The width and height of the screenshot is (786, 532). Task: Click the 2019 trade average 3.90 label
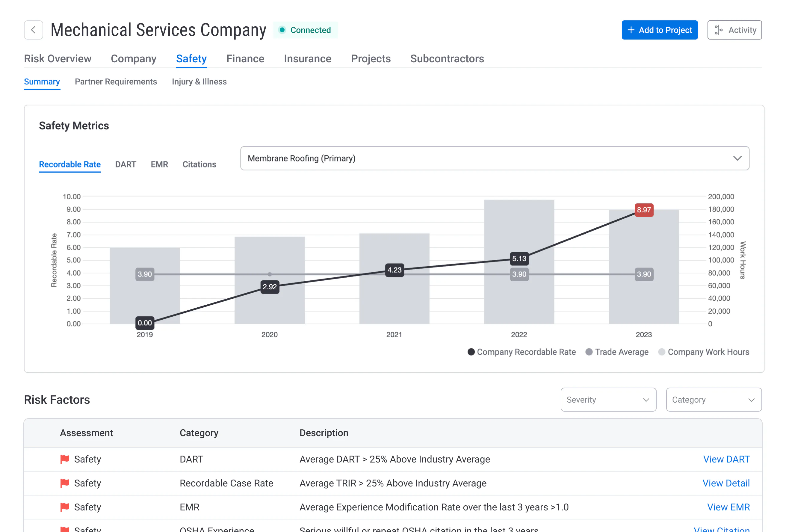(145, 274)
